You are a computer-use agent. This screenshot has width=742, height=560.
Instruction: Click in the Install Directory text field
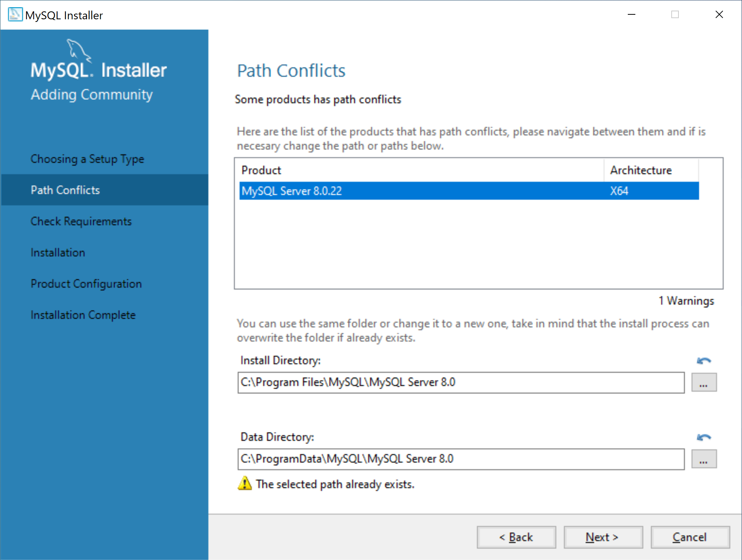coord(461,383)
